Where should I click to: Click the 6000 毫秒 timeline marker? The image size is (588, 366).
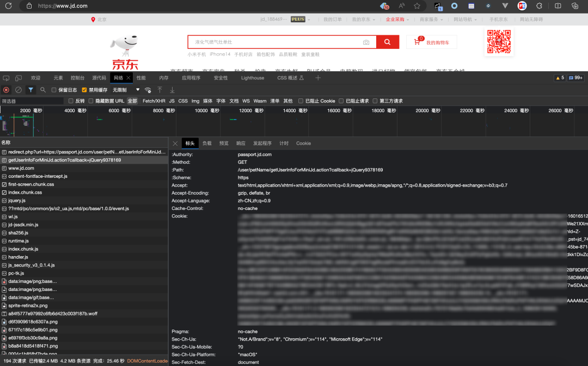(x=119, y=110)
